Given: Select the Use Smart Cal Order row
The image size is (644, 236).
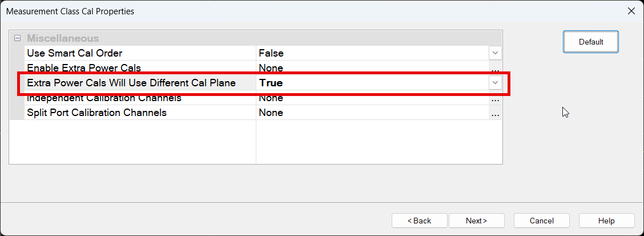Looking at the screenshot, I should point(255,53).
